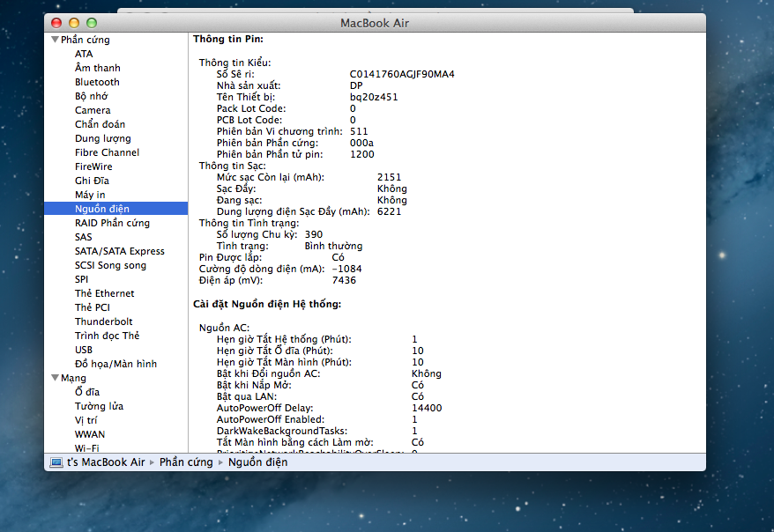
Task: Select SCSI Song song item
Action: [x=110, y=265]
